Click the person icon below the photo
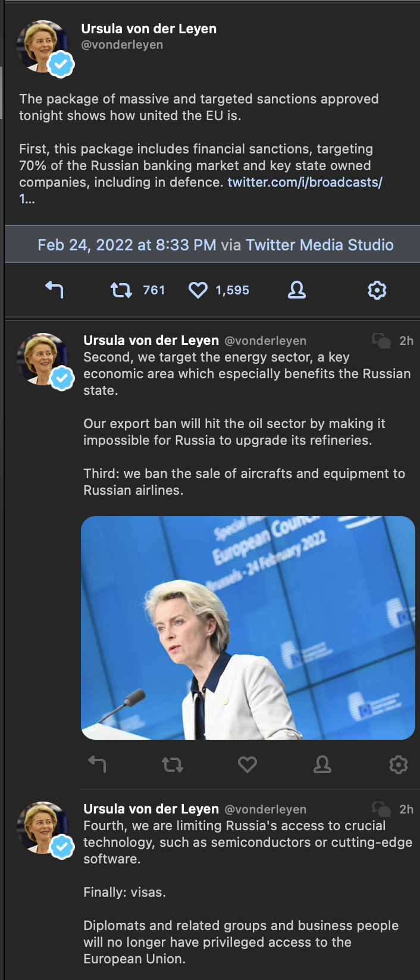420x980 pixels. [322, 764]
